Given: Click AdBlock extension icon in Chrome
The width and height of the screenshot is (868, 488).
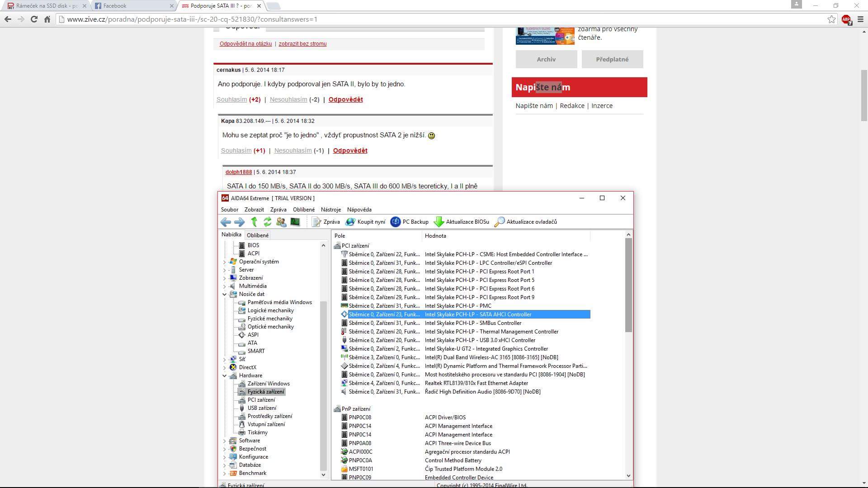Looking at the screenshot, I should tap(846, 19).
